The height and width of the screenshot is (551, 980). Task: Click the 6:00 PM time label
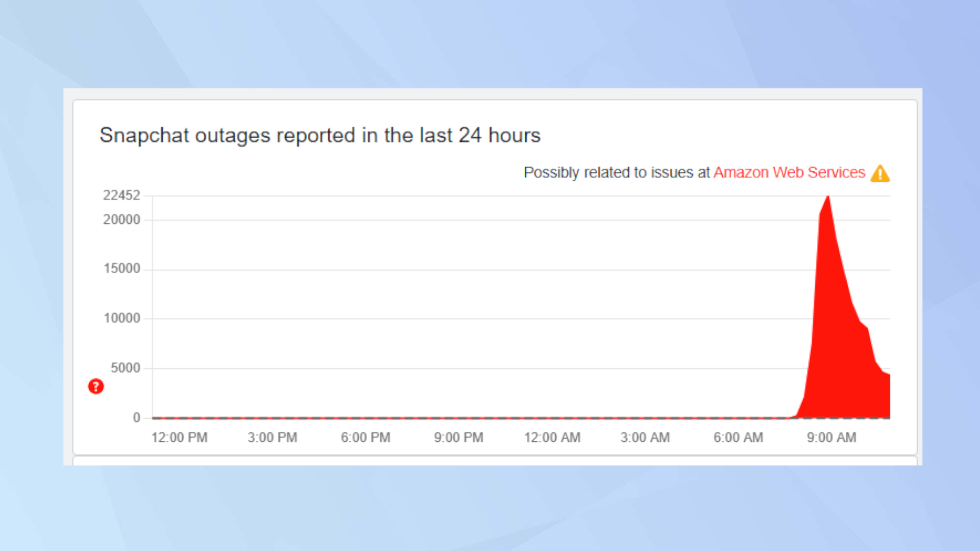click(x=366, y=437)
